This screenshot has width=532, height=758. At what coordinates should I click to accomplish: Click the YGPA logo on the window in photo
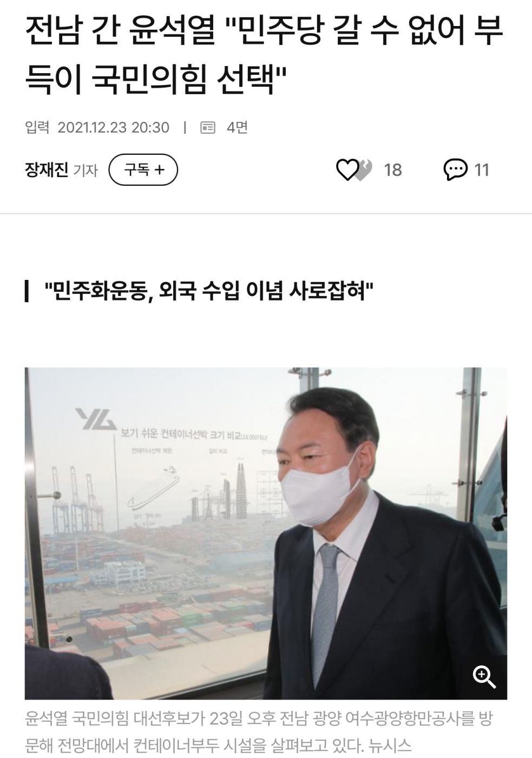[x=95, y=419]
